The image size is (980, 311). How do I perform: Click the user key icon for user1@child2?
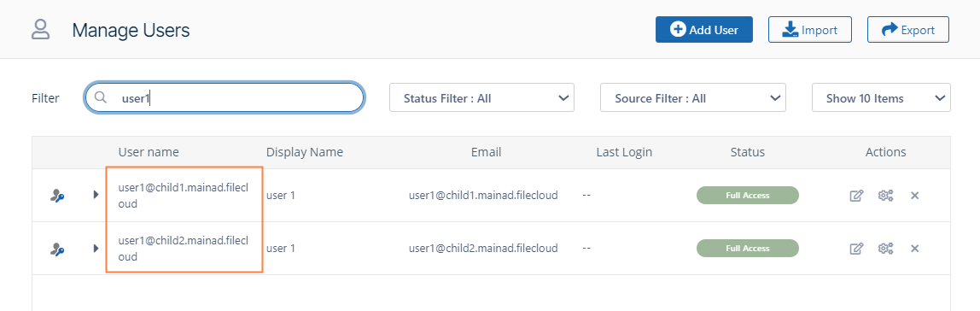pyautogui.click(x=57, y=249)
